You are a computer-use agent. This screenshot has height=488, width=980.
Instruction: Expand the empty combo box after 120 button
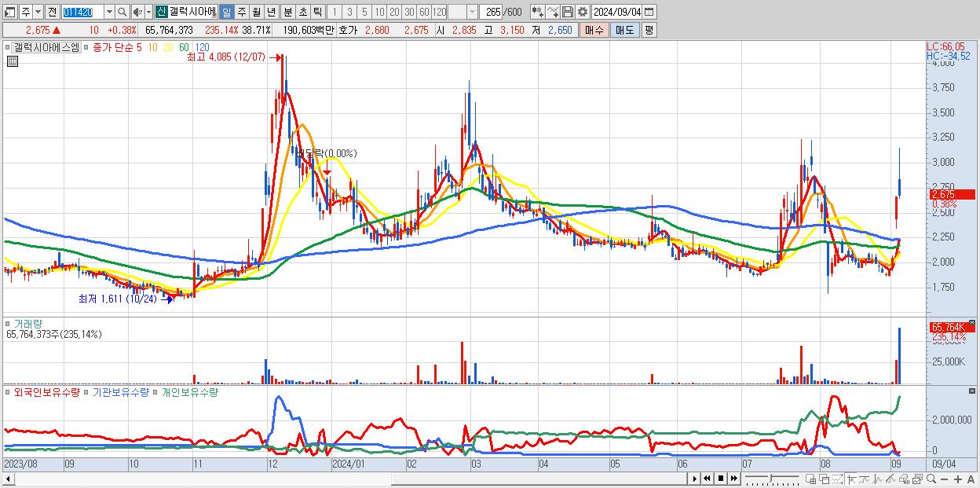coord(472,12)
